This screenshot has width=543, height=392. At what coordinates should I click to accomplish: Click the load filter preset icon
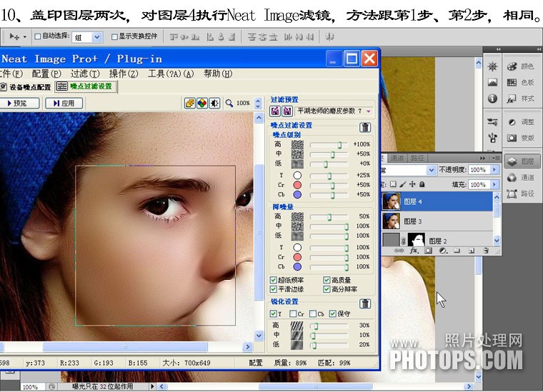click(x=275, y=111)
